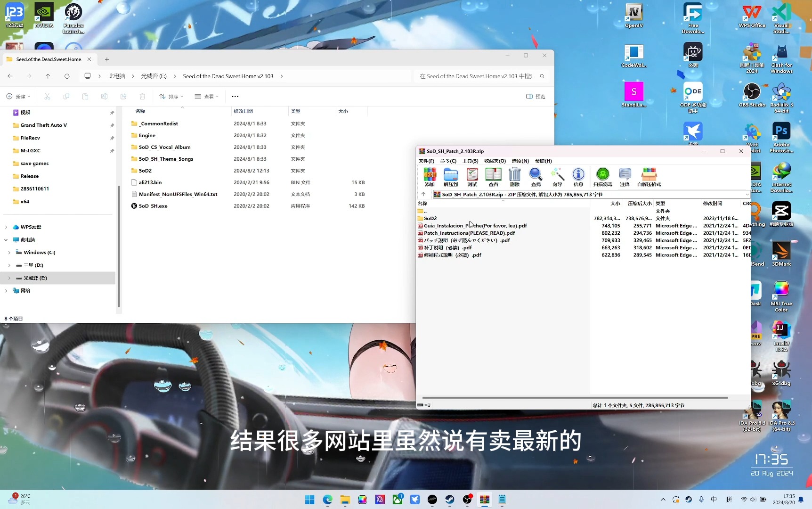Image resolution: width=812 pixels, height=509 pixels.
Task: Open the 文件(F) menu in WinRAR
Action: 426,161
